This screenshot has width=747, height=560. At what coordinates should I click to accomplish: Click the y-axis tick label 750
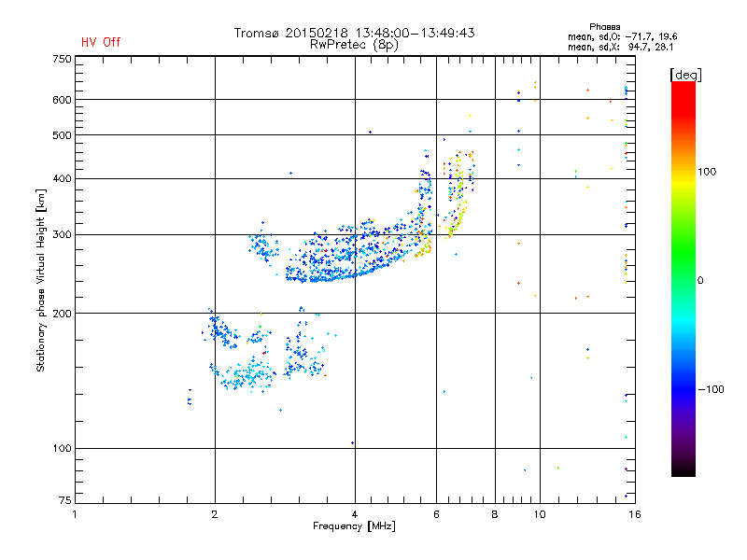62,59
